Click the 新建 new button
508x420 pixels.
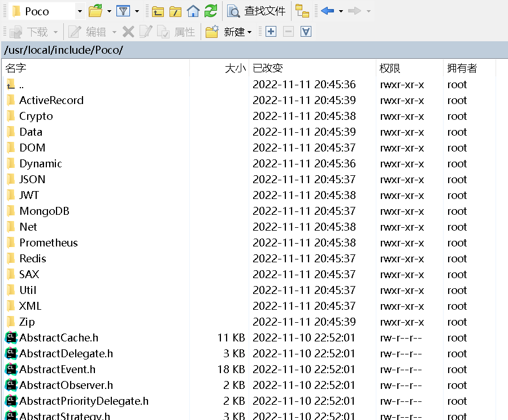point(225,32)
